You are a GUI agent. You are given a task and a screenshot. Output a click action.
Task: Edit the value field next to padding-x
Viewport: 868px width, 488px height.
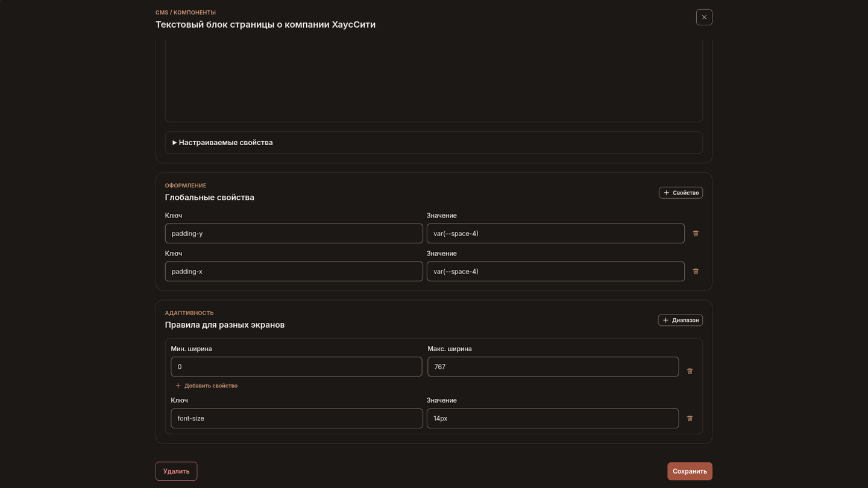tap(556, 271)
